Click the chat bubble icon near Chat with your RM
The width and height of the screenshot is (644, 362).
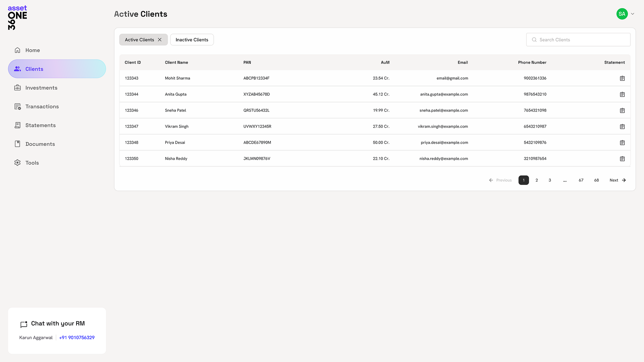pos(24,324)
